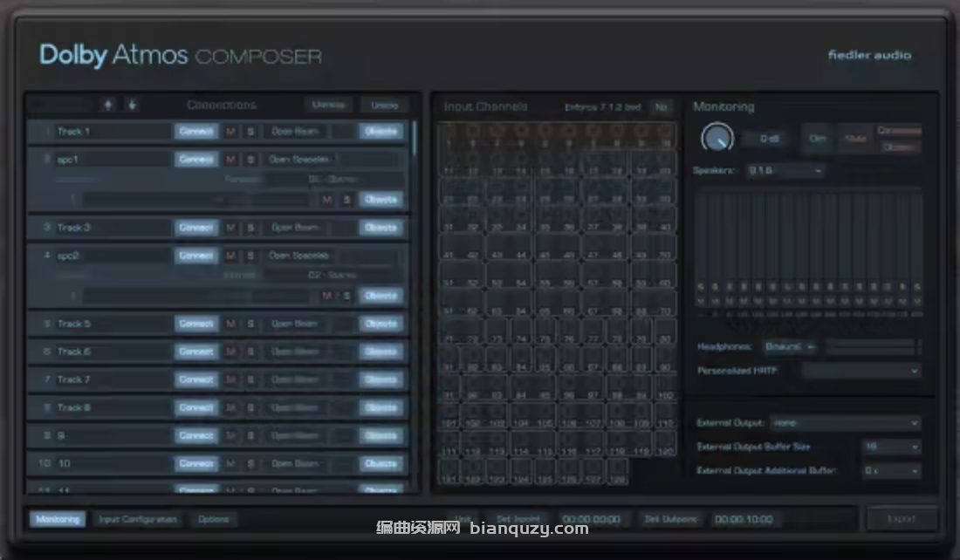Open the Speakers layout dropdown
Viewport: 960px width, 560px height.
click(784, 171)
